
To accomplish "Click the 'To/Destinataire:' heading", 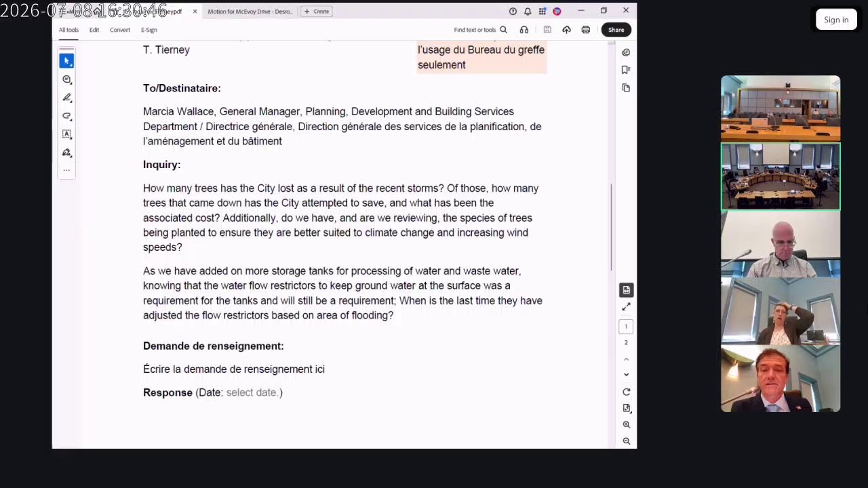I will (x=182, y=88).
